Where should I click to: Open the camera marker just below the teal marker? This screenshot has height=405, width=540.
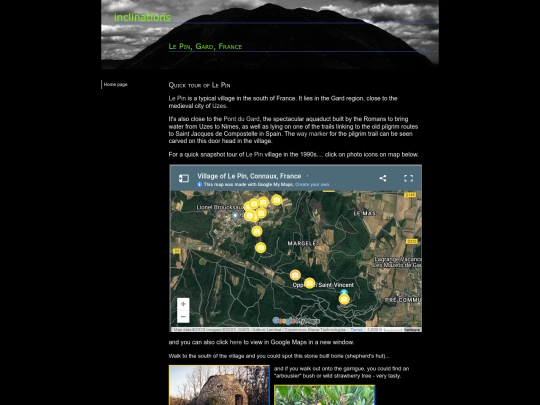[x=344, y=299]
